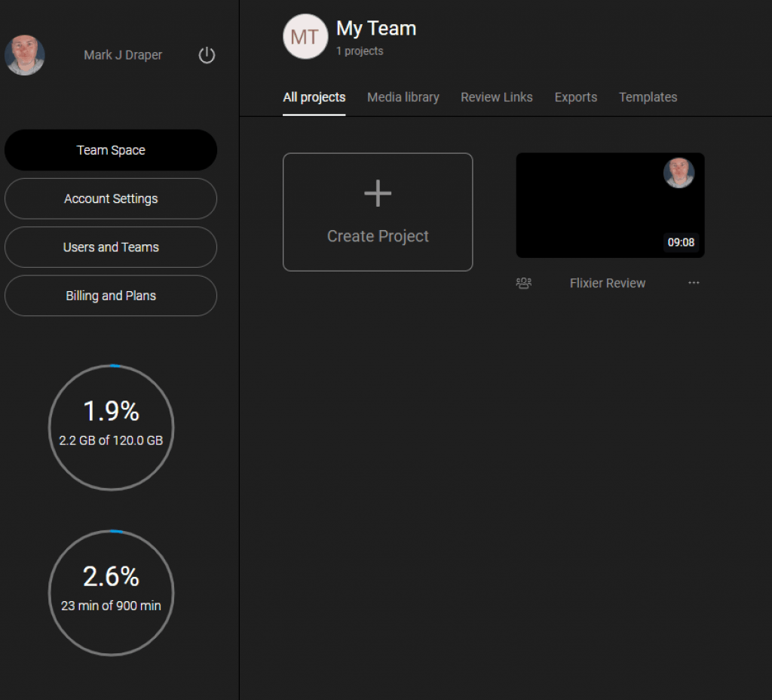
Task: Click the owner avatar on the project thumbnail
Action: pyautogui.click(x=679, y=173)
